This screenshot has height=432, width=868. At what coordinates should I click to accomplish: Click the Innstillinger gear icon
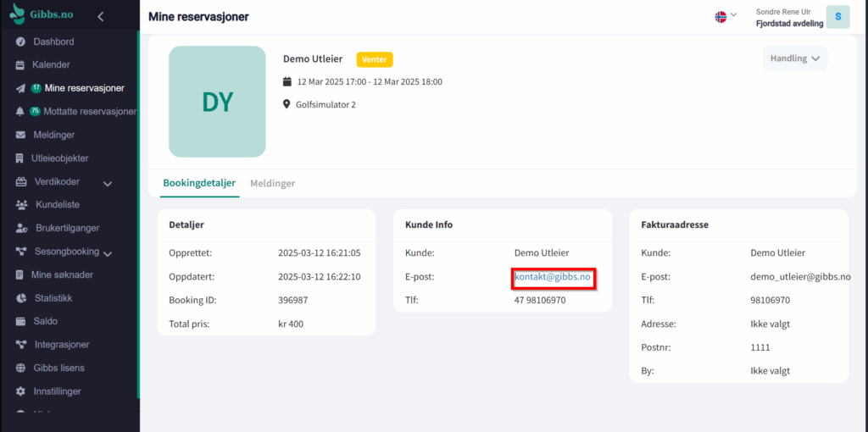20,391
